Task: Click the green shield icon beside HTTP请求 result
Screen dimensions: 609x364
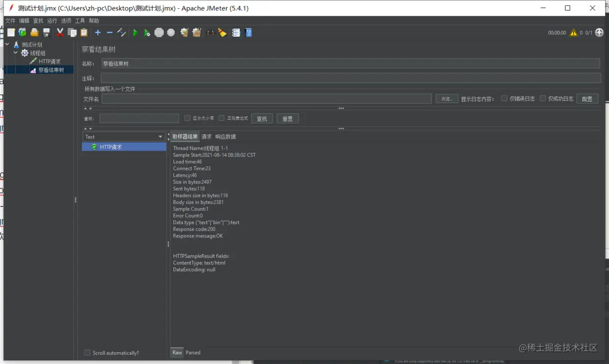Action: (x=94, y=147)
